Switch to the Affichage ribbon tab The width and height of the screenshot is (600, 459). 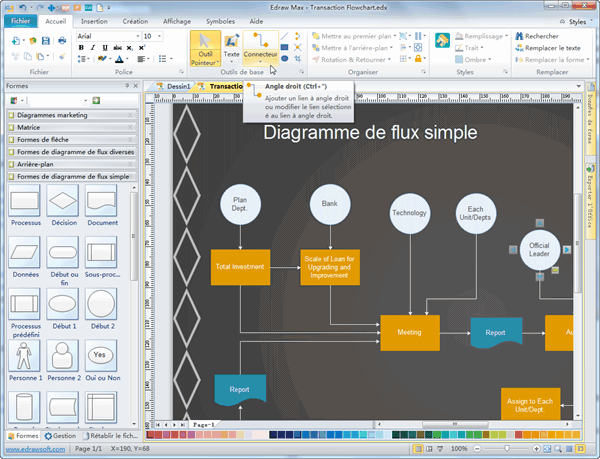click(177, 21)
